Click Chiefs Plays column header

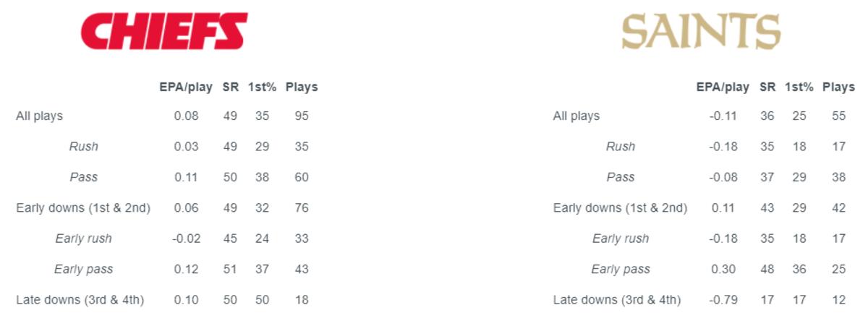302,87
